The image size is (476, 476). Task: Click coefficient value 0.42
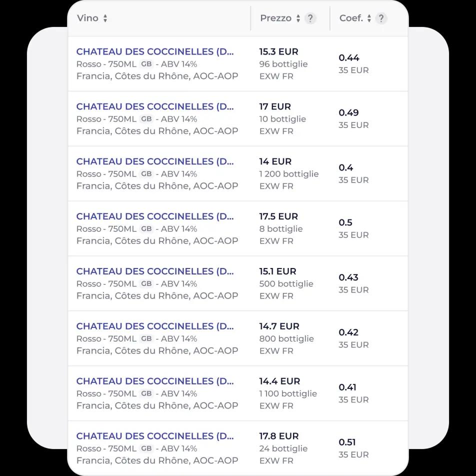tap(348, 332)
